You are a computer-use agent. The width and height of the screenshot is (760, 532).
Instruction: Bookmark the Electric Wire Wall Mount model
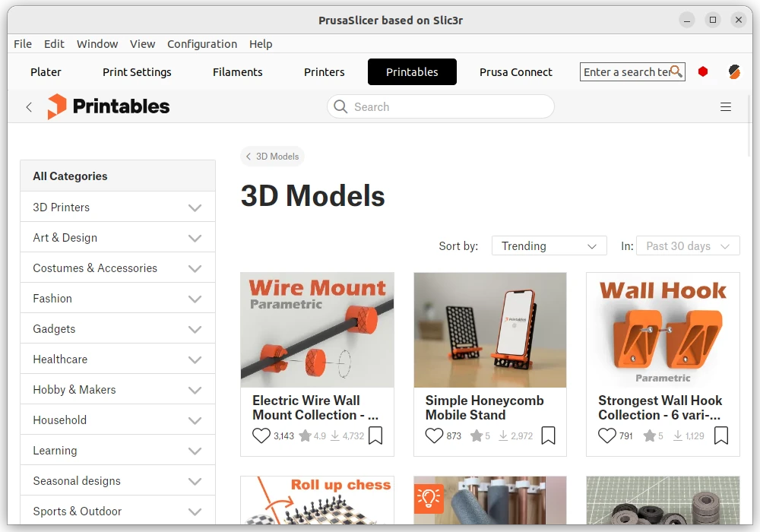click(375, 435)
